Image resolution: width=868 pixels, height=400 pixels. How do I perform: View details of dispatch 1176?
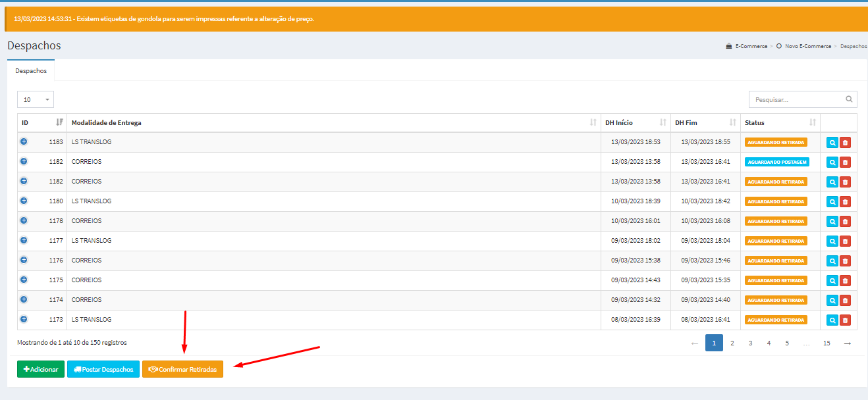click(x=832, y=261)
